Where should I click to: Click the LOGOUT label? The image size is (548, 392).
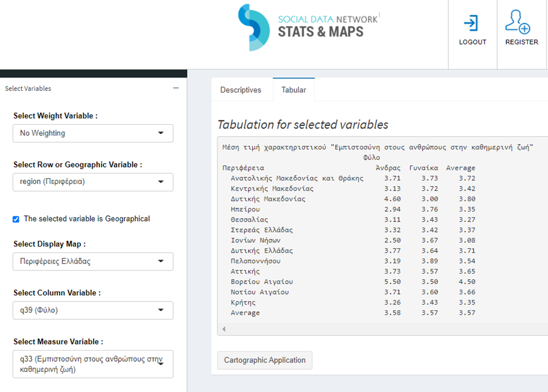pos(473,42)
